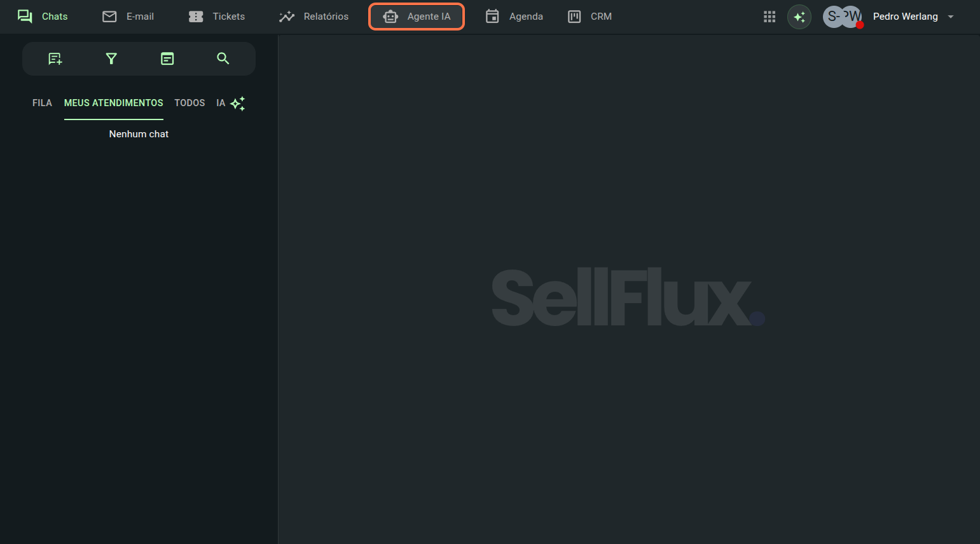The width and height of the screenshot is (980, 544).
Task: Open the highlighted Agente IA menu
Action: tap(417, 17)
